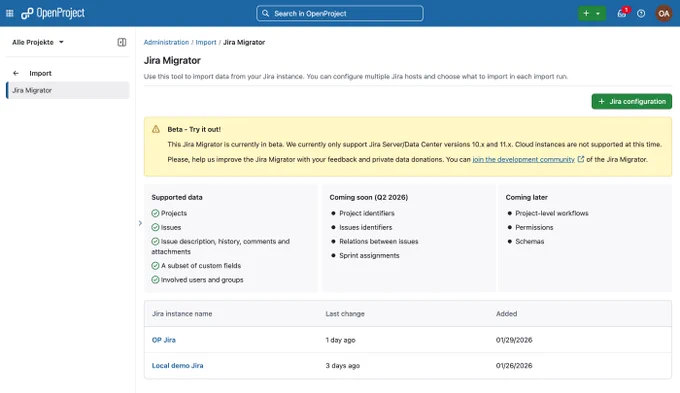Click the Last change column header

click(345, 314)
